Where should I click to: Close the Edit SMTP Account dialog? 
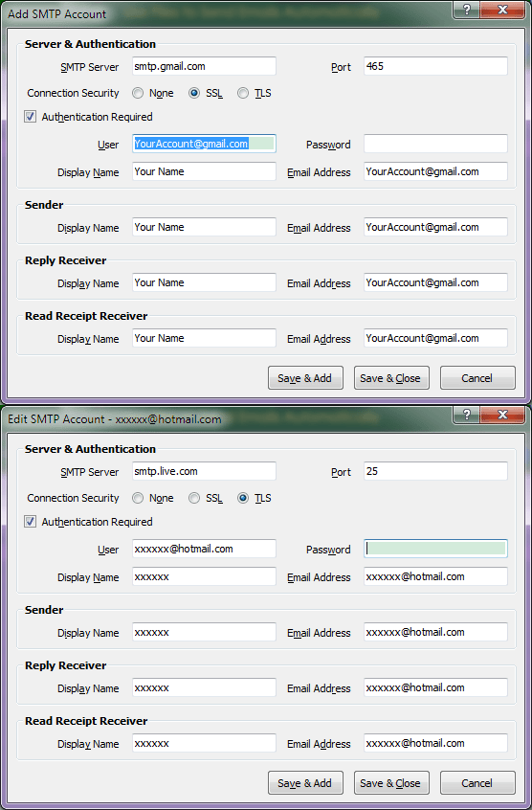[x=502, y=415]
